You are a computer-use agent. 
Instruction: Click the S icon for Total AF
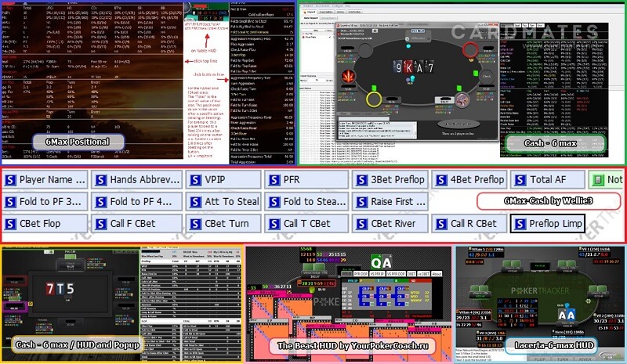click(x=519, y=180)
